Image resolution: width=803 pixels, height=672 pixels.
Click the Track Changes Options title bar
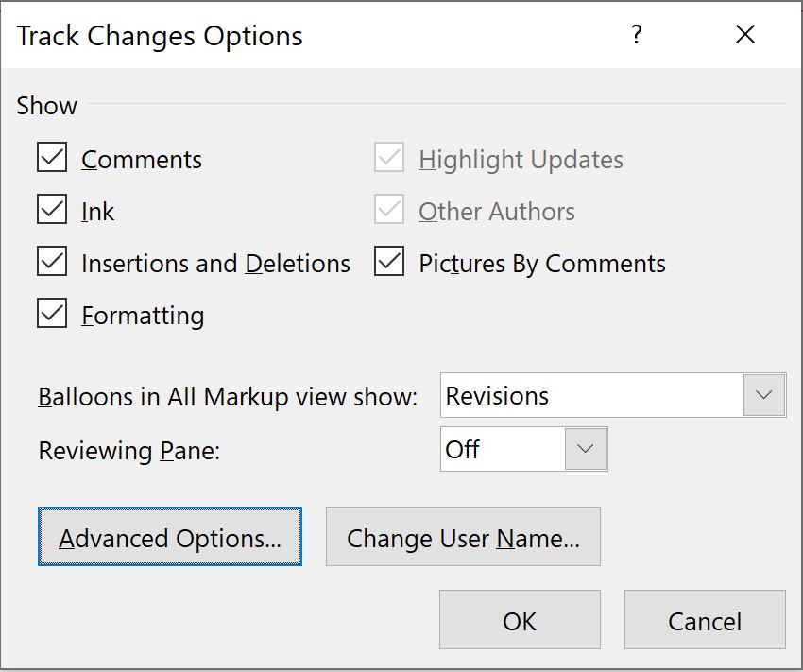pyautogui.click(x=159, y=35)
